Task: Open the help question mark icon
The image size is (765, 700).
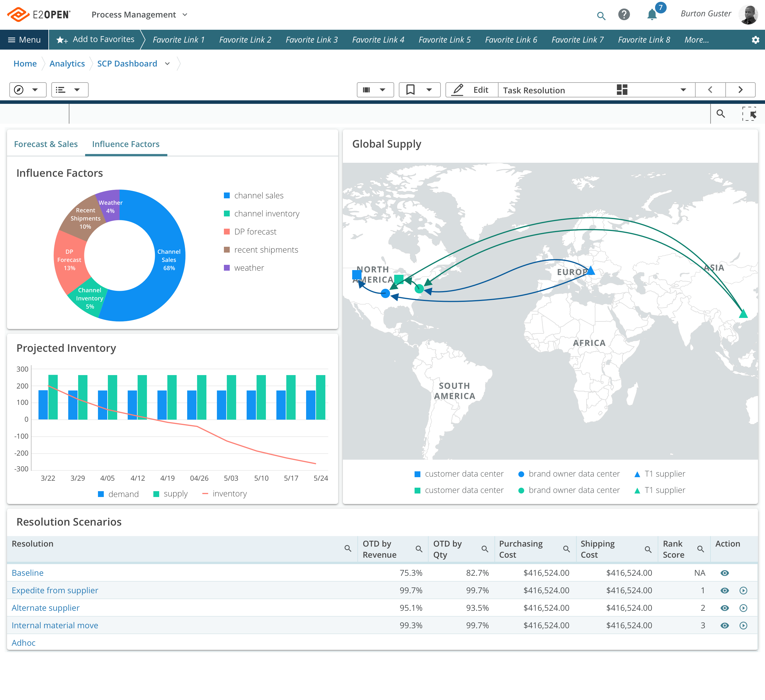Action: coord(624,15)
